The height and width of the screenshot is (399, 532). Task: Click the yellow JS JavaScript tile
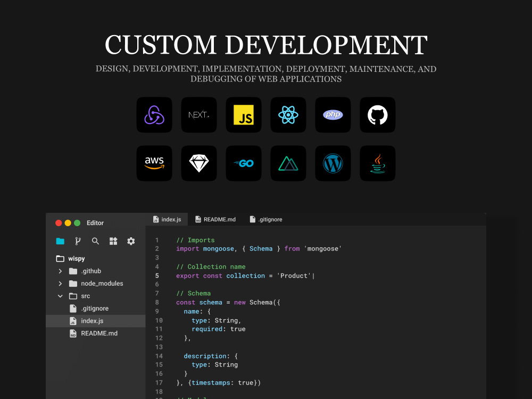(x=244, y=115)
